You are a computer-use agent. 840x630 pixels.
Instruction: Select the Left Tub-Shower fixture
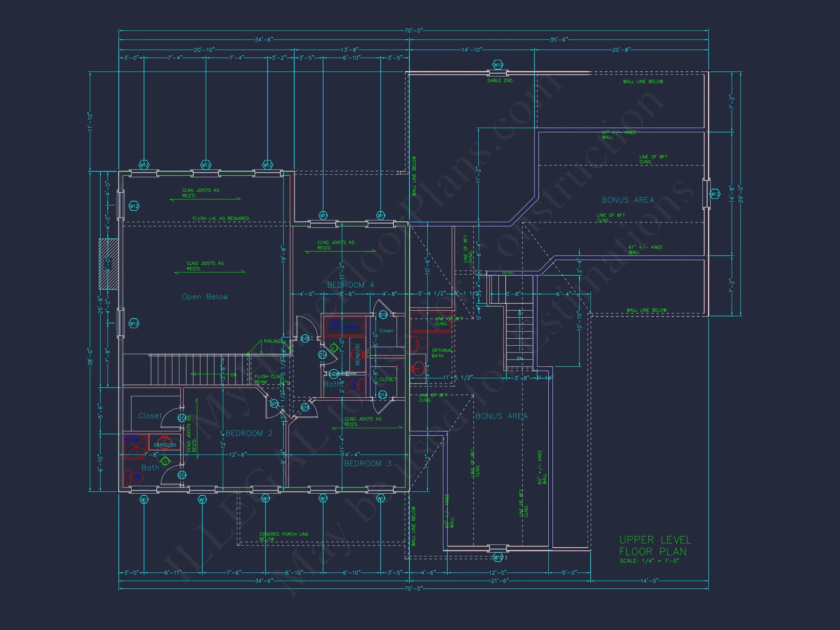[x=345, y=327]
